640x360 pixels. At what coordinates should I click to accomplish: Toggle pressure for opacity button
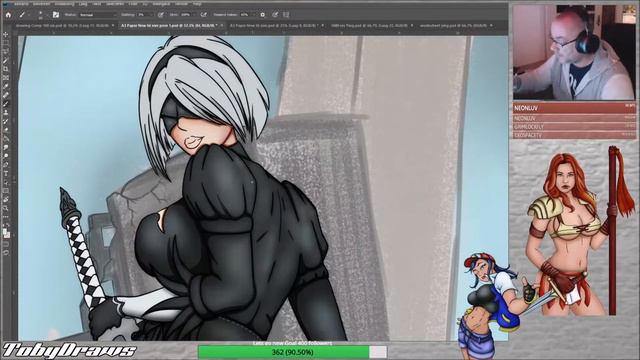tap(161, 15)
